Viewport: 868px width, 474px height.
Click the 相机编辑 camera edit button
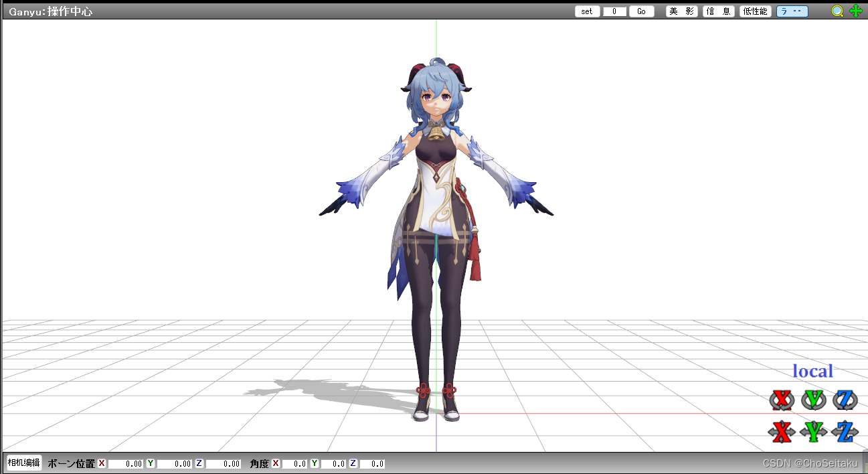23,463
